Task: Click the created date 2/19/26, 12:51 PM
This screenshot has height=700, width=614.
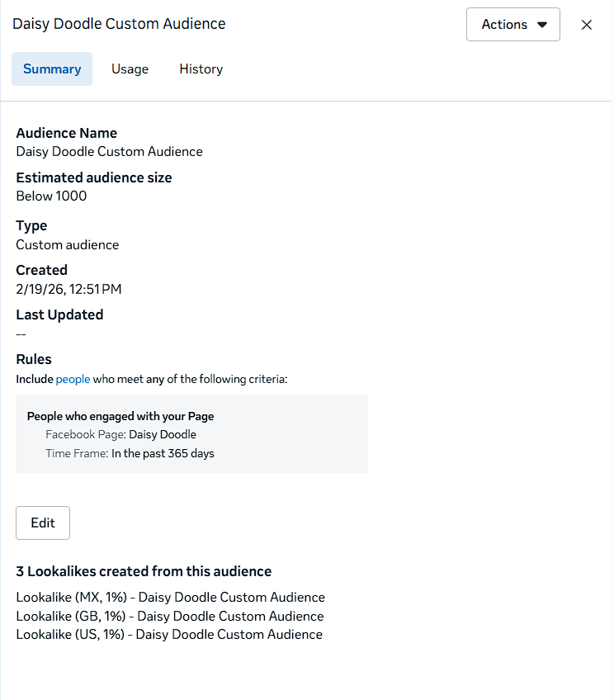Action: pyautogui.click(x=68, y=289)
